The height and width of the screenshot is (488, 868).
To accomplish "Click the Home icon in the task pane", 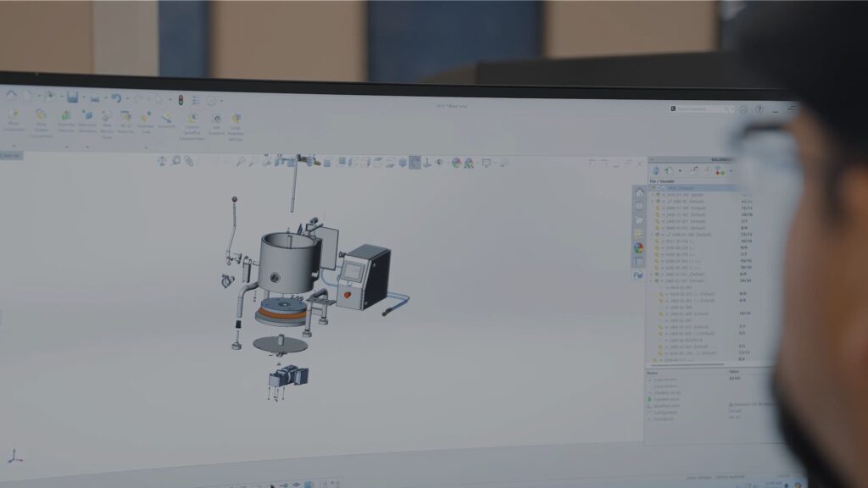I will [x=638, y=192].
